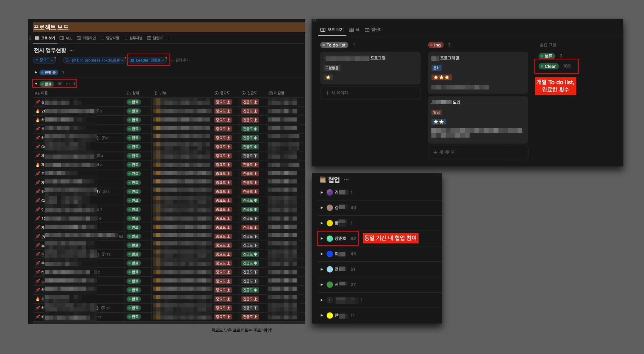Viewport: 644px width, 354px height.
Task: Click the comment icon showing 18 comments
Action: pos(103,254)
